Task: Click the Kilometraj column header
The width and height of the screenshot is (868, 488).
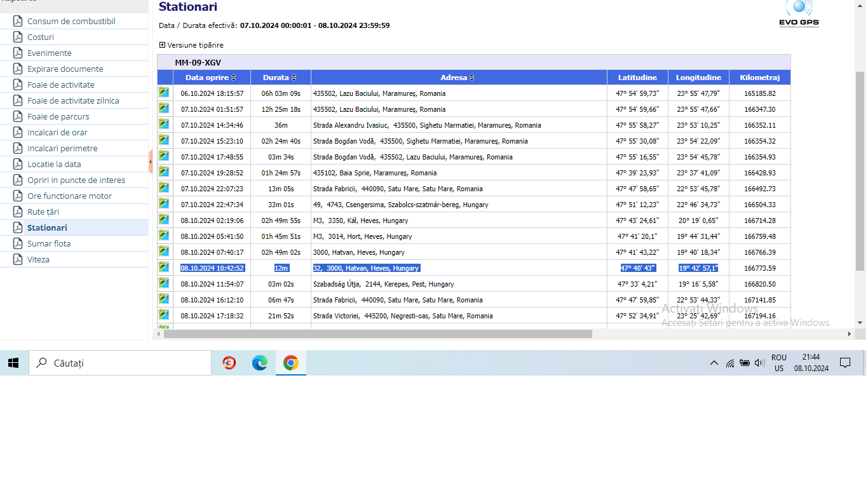Action: click(759, 78)
